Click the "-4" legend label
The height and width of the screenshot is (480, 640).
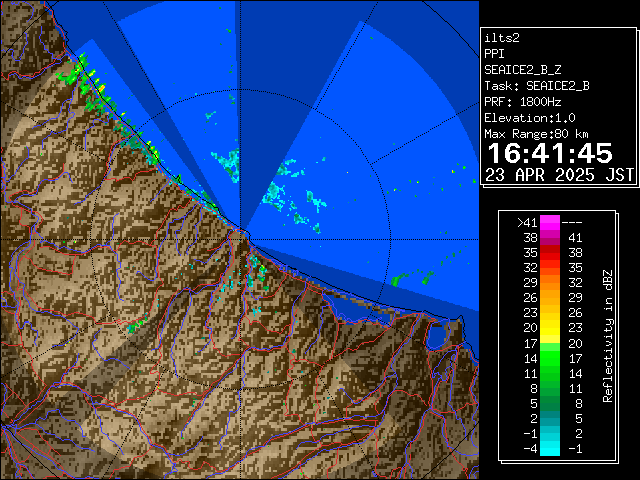tap(530, 449)
